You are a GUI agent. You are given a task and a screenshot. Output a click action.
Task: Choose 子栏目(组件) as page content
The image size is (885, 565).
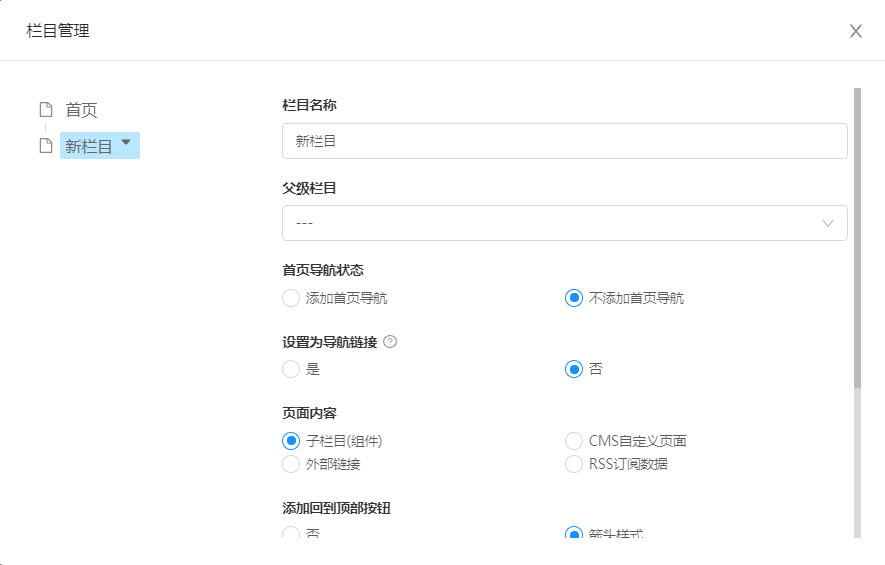click(x=291, y=441)
